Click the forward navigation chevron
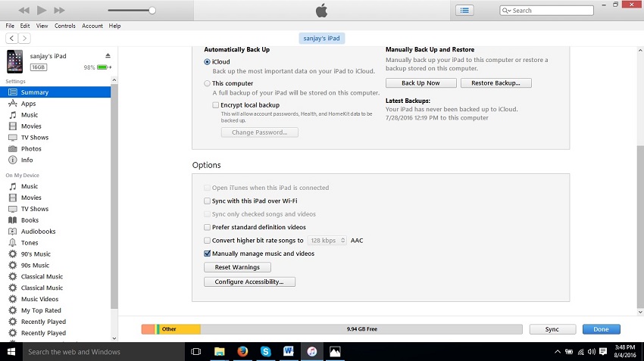 point(25,38)
